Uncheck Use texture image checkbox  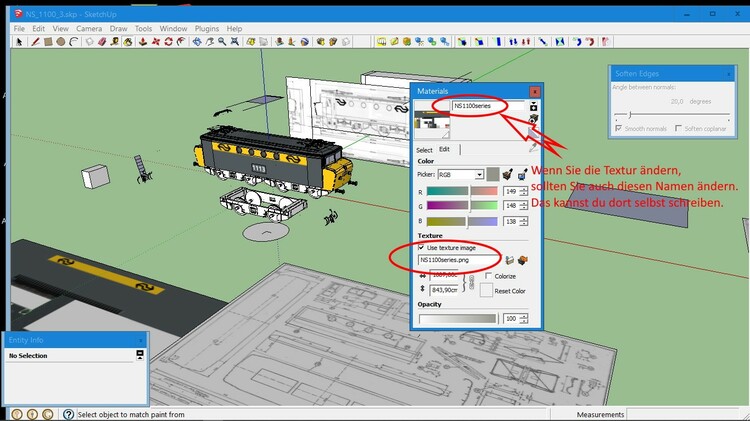point(421,247)
